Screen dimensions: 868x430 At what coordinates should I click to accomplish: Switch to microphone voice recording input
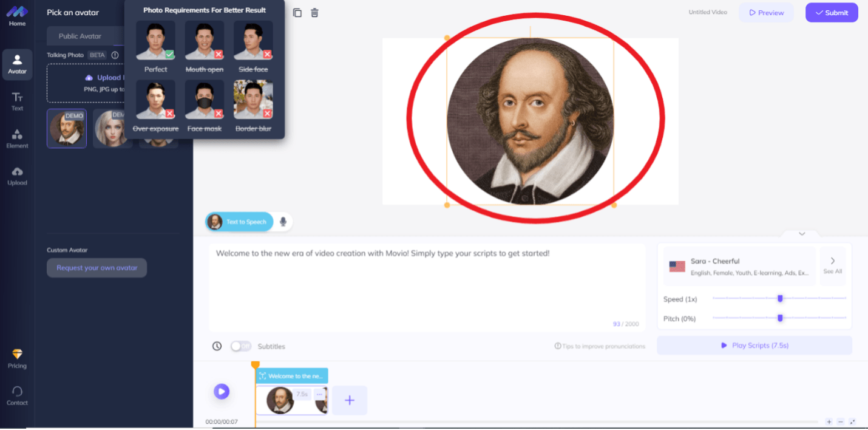[x=283, y=222]
